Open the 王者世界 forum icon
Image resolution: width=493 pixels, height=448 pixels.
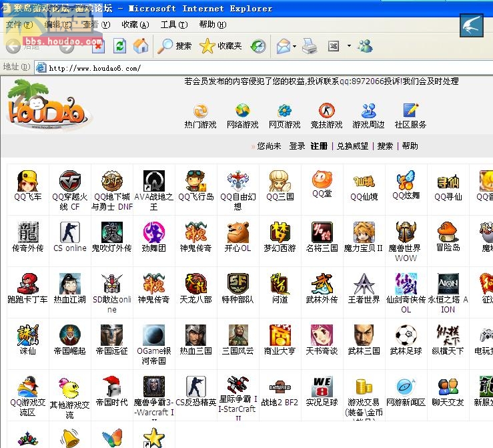pyautogui.click(x=364, y=284)
